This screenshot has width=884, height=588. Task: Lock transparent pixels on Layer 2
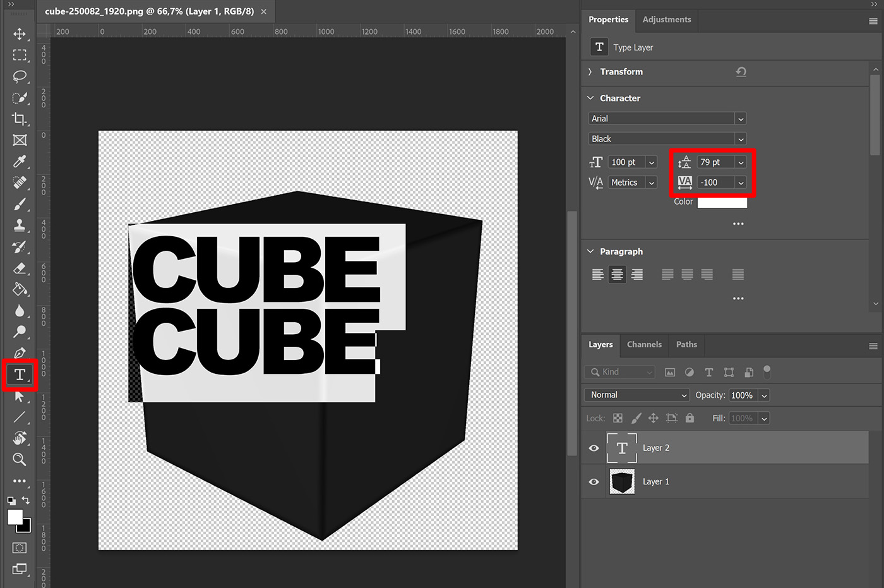[618, 417]
